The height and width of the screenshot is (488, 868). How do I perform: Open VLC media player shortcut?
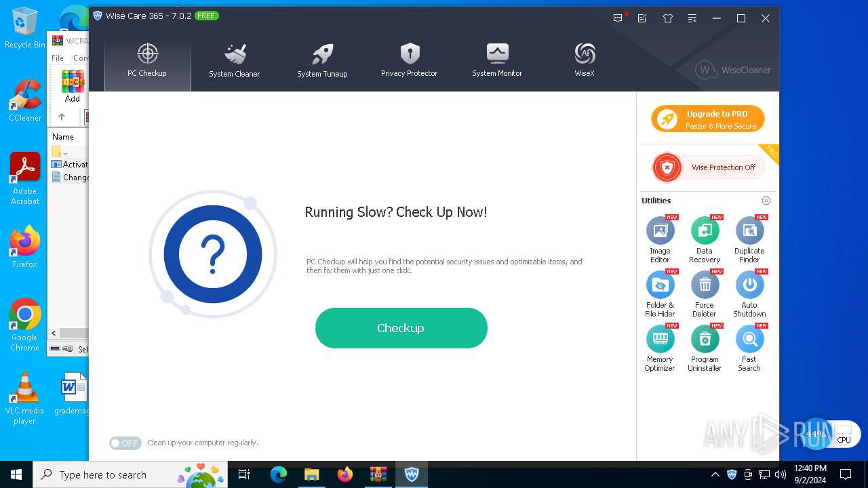25,399
